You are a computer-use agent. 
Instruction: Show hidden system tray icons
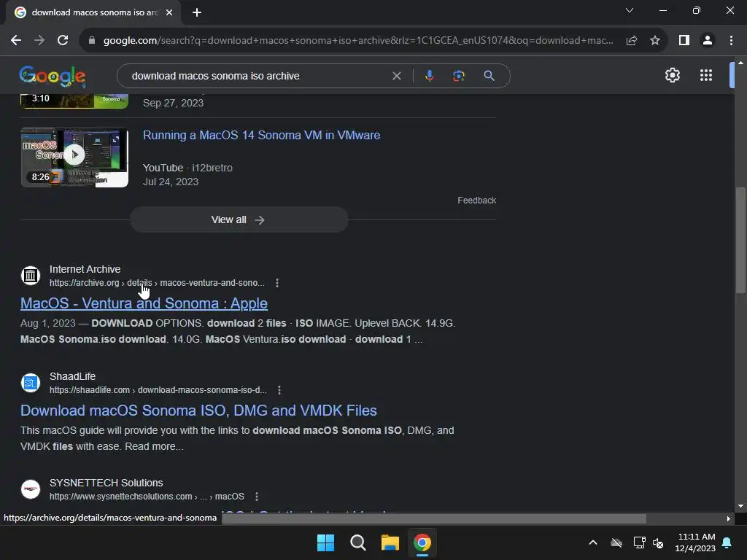(x=592, y=542)
